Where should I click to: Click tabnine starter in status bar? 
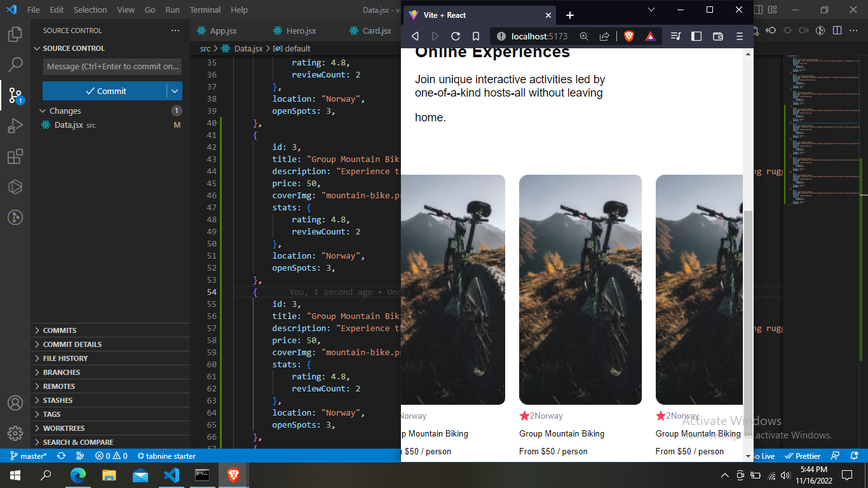coord(166,456)
